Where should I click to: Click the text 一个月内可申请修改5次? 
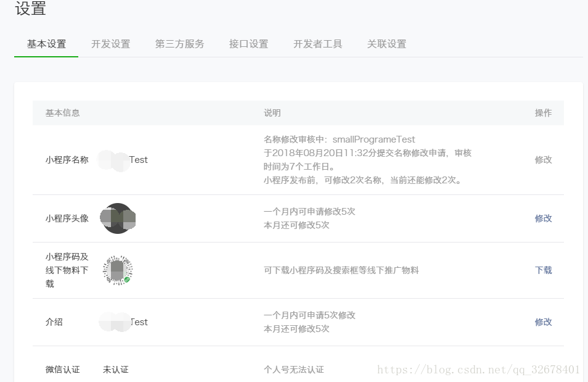pyautogui.click(x=309, y=212)
